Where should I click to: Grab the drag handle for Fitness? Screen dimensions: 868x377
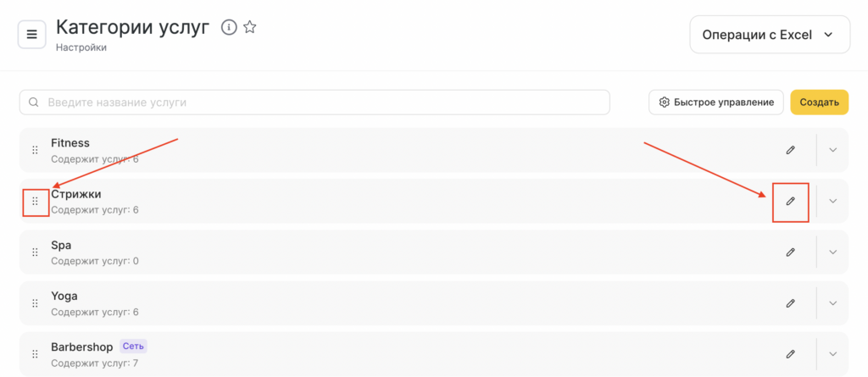(35, 150)
